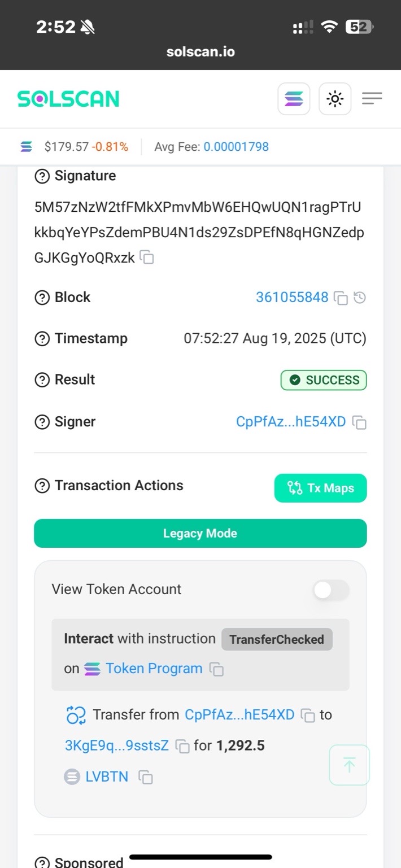This screenshot has height=868, width=401.
Task: Open the Solana network selector icon
Action: [x=294, y=99]
